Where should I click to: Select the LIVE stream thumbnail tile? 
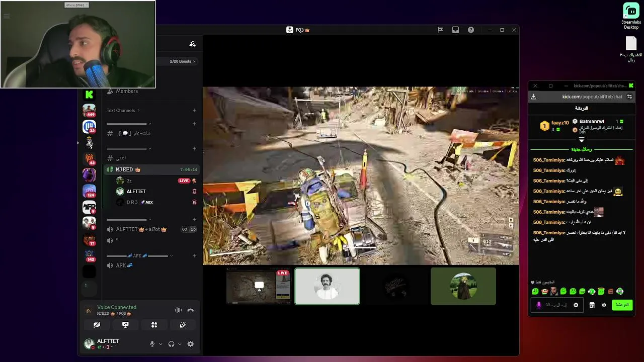coord(259,286)
